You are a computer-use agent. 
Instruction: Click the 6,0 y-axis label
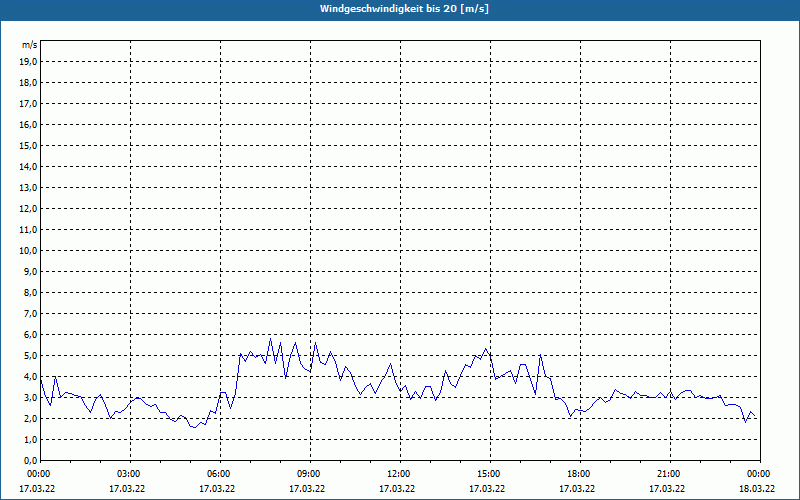(31, 334)
